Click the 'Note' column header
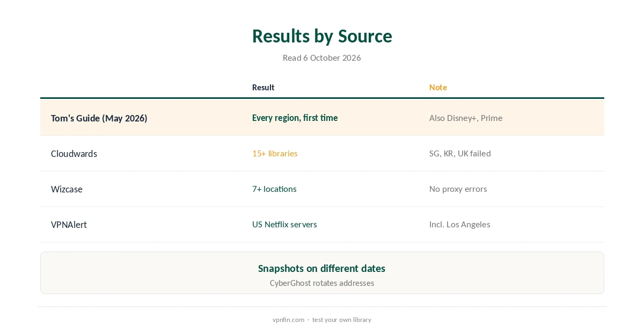 click(438, 87)
